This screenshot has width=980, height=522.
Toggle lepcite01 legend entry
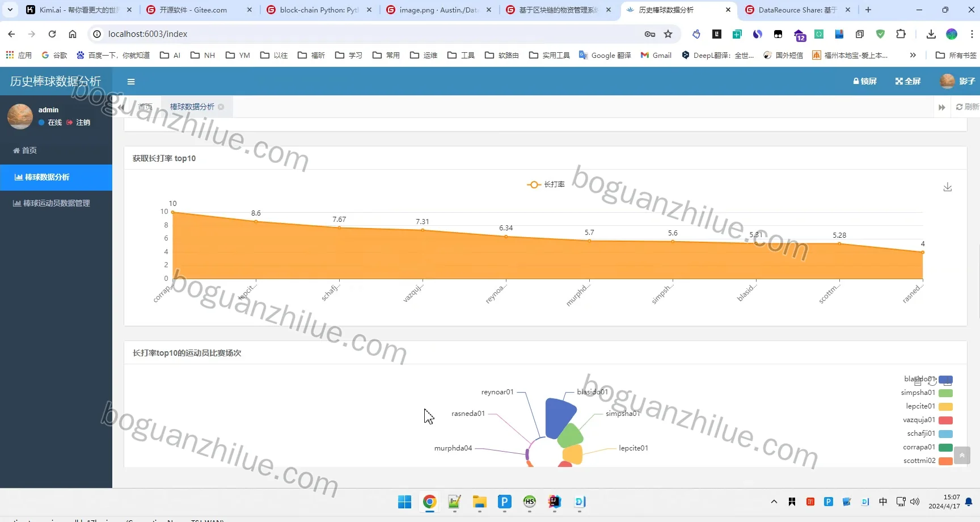point(929,406)
